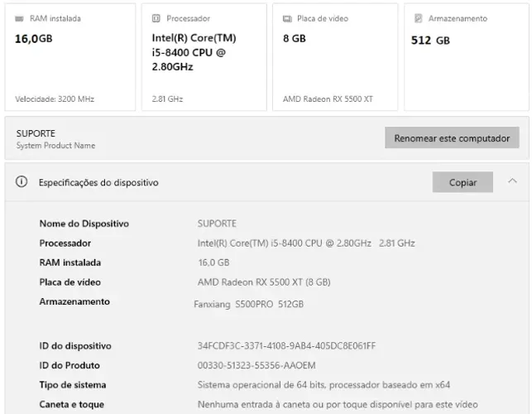Image resolution: width=532 pixels, height=414 pixels.
Task: Select the Intel Core i5-8400 specification value
Action: 306,243
